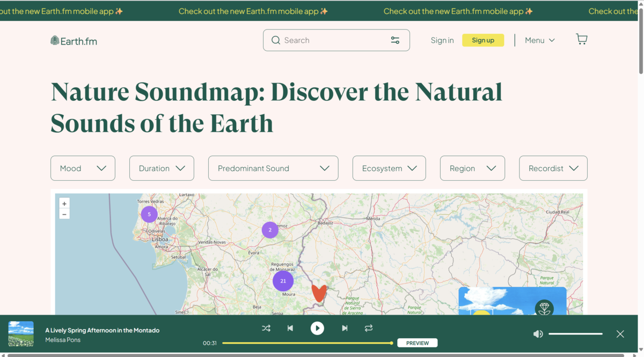Click the track album art thumbnail
644x357 pixels.
coord(21,334)
